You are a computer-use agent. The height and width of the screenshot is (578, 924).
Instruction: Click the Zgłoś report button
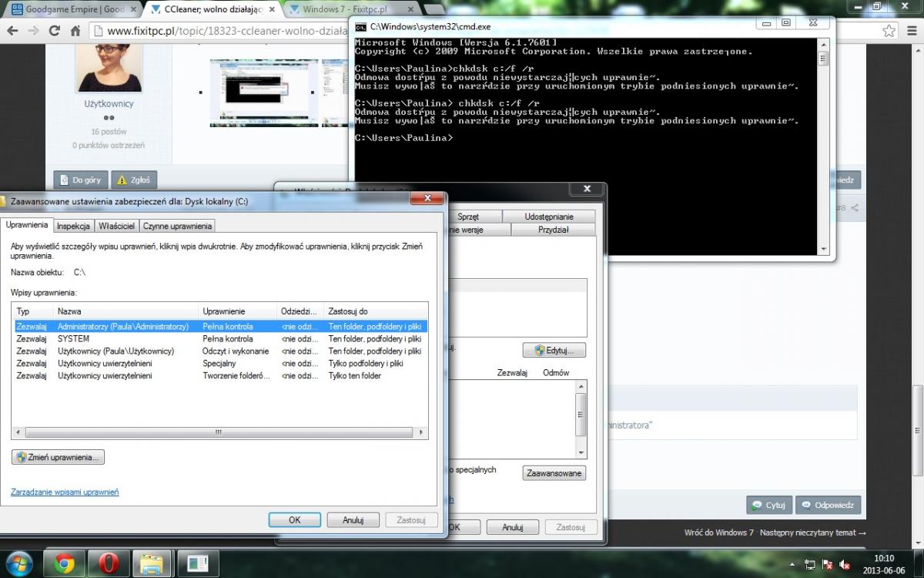tap(135, 180)
